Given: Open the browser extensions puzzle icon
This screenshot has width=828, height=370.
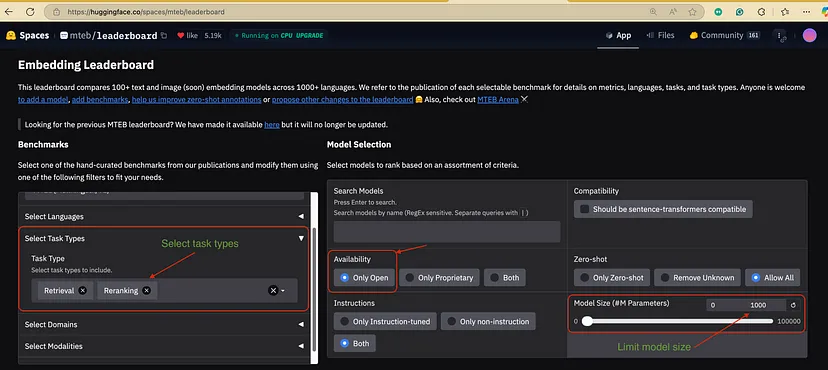Looking at the screenshot, I should tap(761, 12).
